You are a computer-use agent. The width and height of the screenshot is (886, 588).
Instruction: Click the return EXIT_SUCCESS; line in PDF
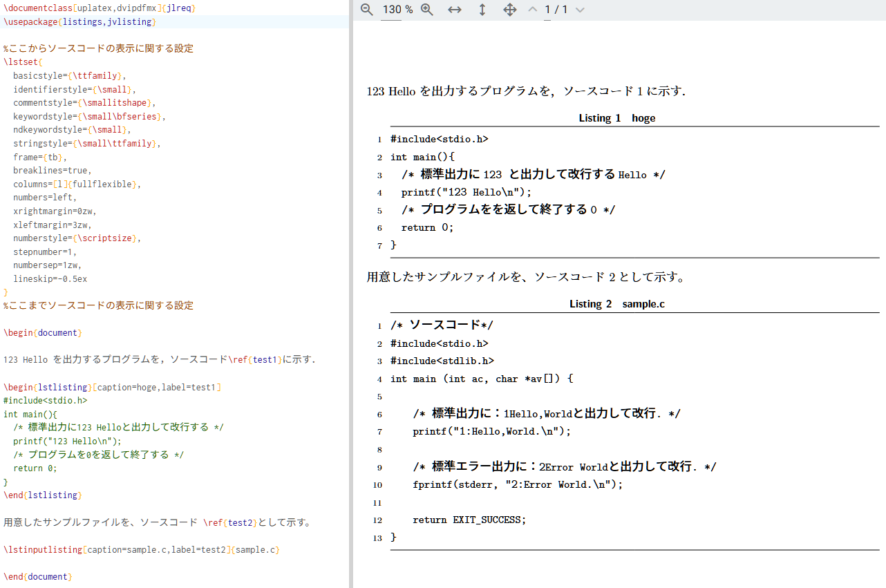click(469, 520)
